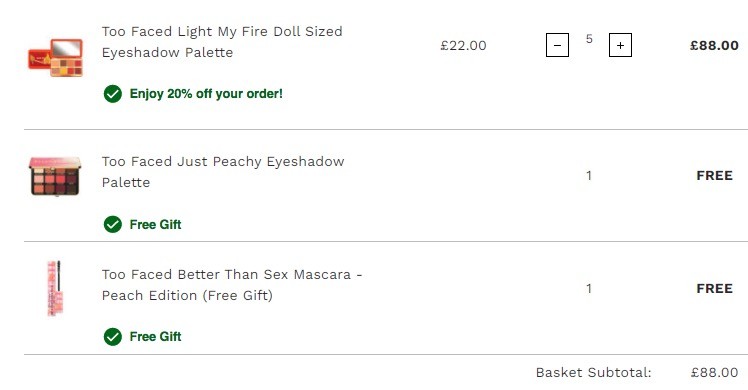Click green checkmark beside mascara Free Gift

(113, 337)
